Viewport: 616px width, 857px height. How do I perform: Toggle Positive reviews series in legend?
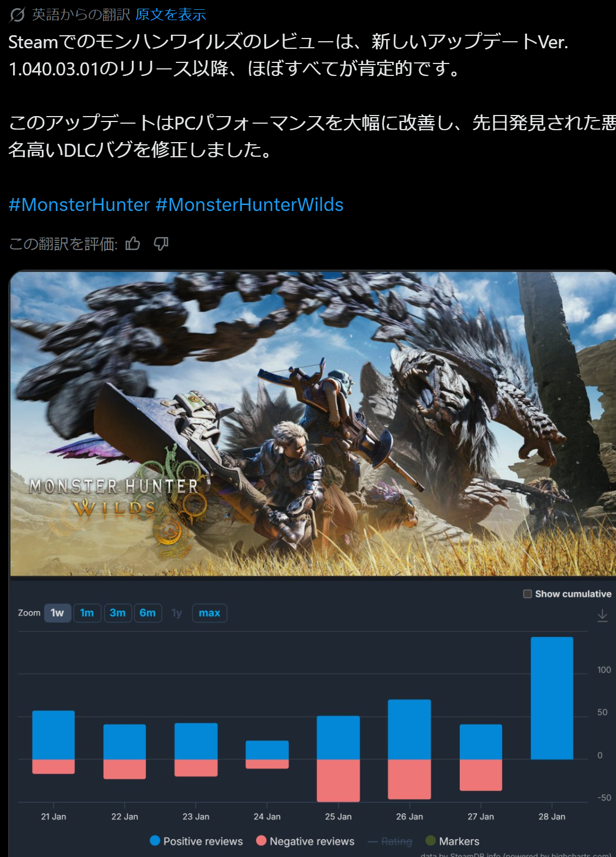coord(196,841)
